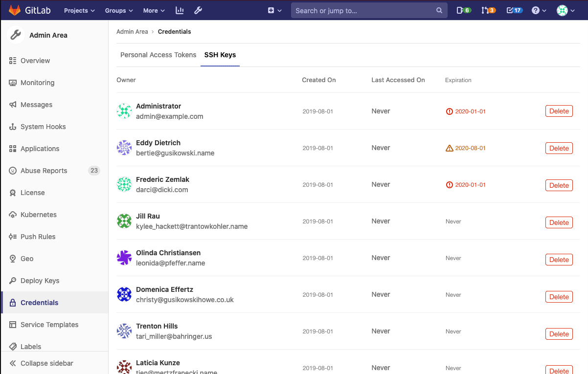The image size is (588, 374).
Task: Switch to the Personal Access Tokens tab
Action: [x=158, y=55]
